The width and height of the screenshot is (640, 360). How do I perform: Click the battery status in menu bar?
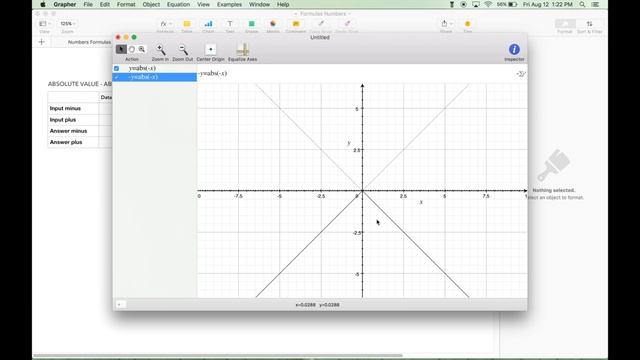pos(507,4)
